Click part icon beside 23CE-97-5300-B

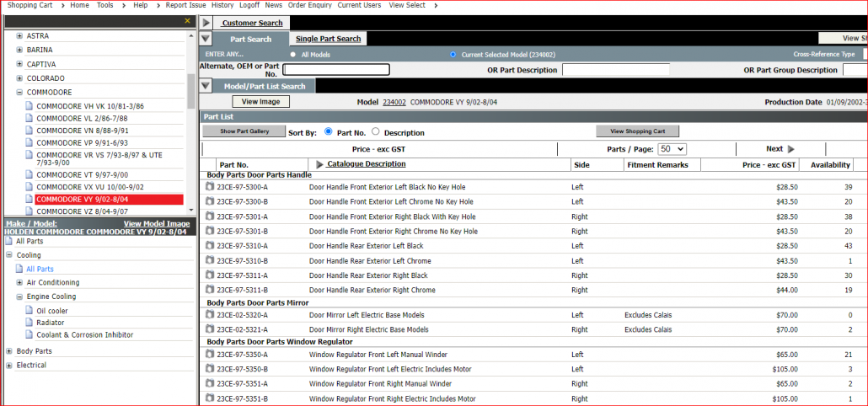tap(210, 201)
